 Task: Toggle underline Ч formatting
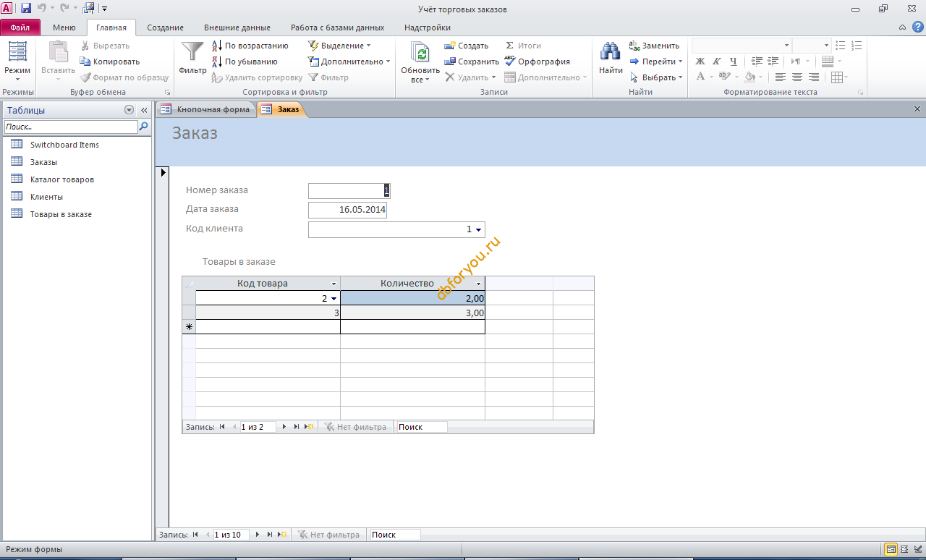tap(734, 61)
